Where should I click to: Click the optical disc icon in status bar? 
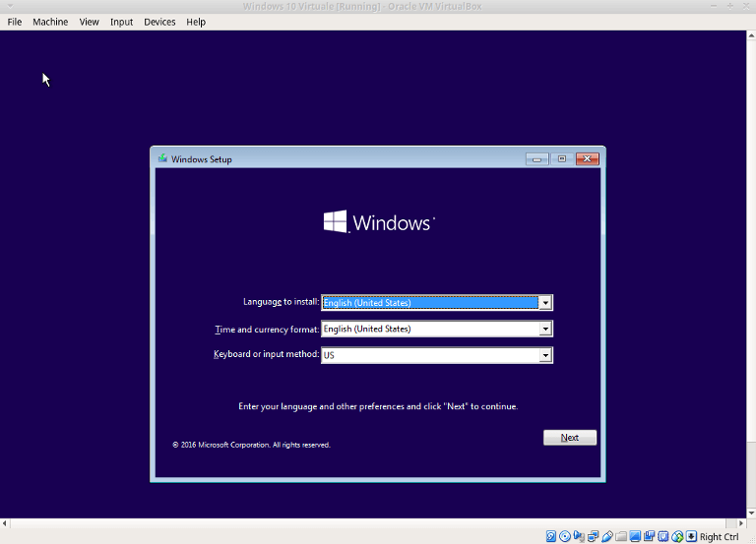(565, 536)
